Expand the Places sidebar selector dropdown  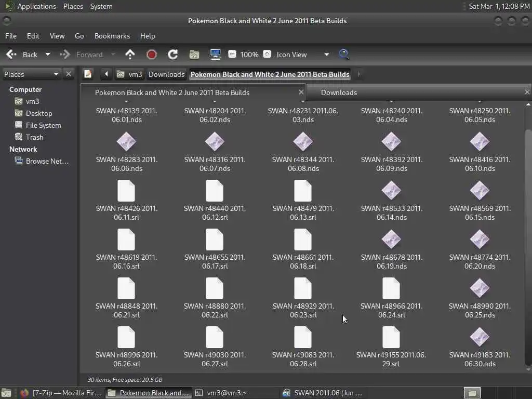click(x=31, y=74)
